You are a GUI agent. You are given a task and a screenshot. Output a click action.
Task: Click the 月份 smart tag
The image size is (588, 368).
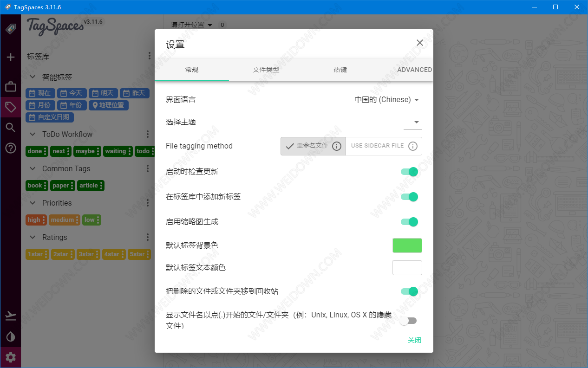pyautogui.click(x=40, y=105)
